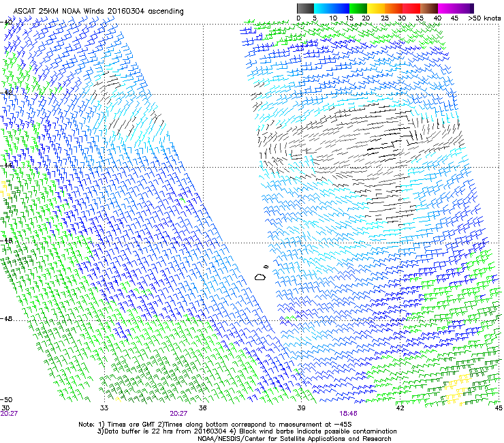The height and width of the screenshot is (443, 504).
Task: Click the '10' legend scale label
Action: [x=333, y=18]
